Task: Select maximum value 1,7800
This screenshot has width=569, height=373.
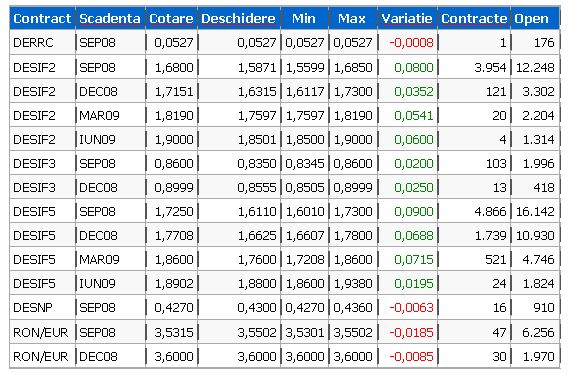Action: pyautogui.click(x=353, y=235)
